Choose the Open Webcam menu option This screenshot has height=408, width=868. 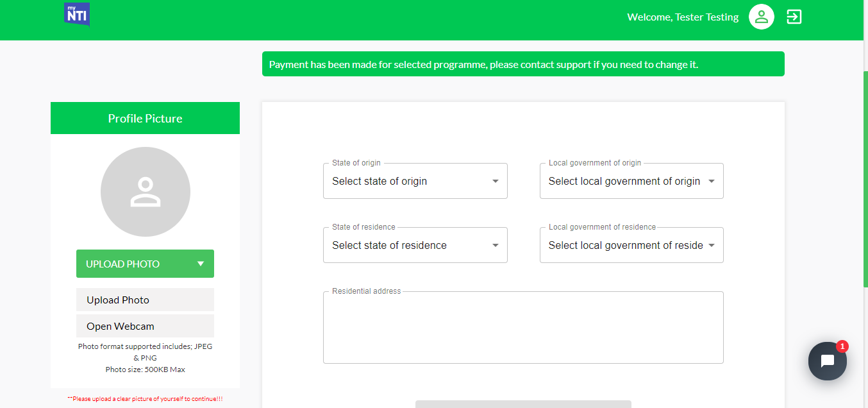click(x=145, y=326)
